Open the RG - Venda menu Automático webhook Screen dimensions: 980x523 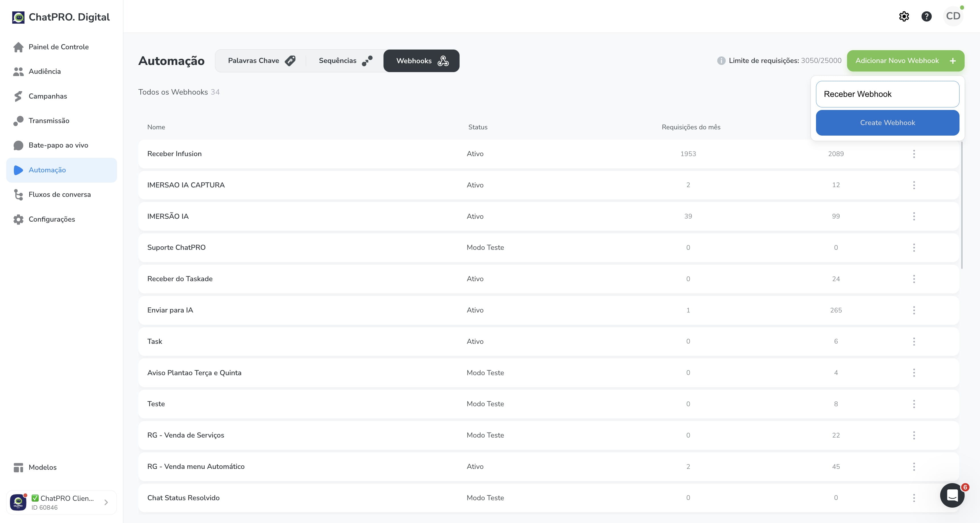pyautogui.click(x=548, y=467)
